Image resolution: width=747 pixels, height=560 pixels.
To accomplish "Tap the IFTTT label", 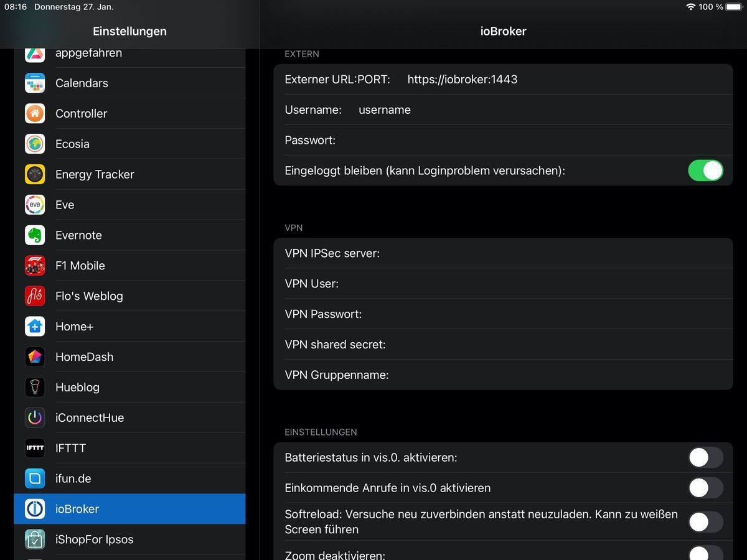I will [x=70, y=448].
